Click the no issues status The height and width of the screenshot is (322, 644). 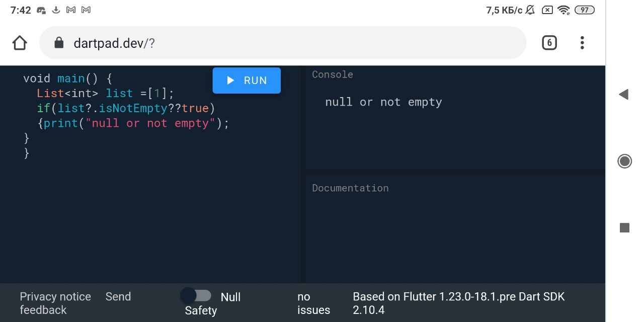[313, 303]
